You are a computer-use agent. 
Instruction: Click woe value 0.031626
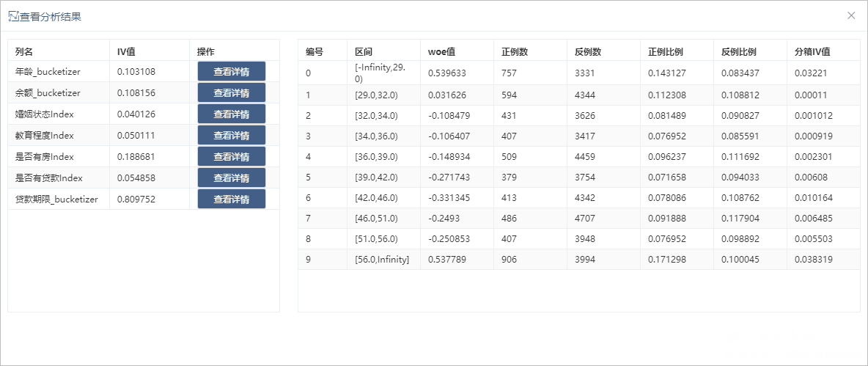click(447, 95)
